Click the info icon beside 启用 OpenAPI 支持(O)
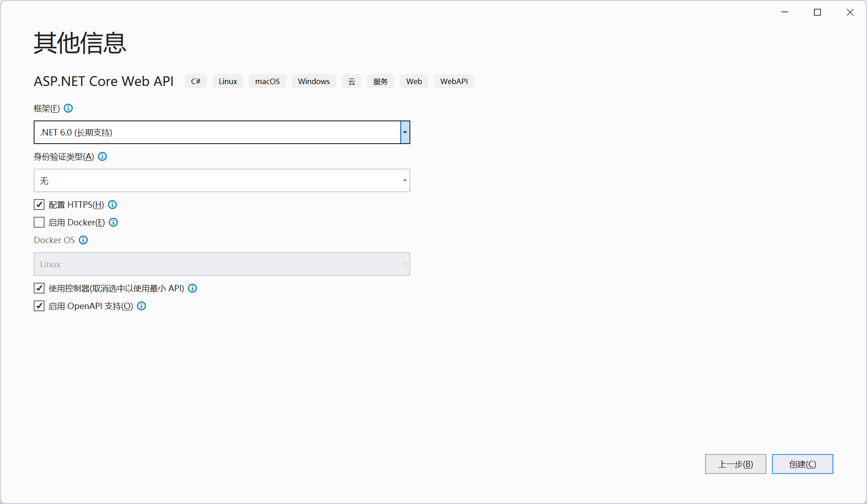 coord(141,306)
